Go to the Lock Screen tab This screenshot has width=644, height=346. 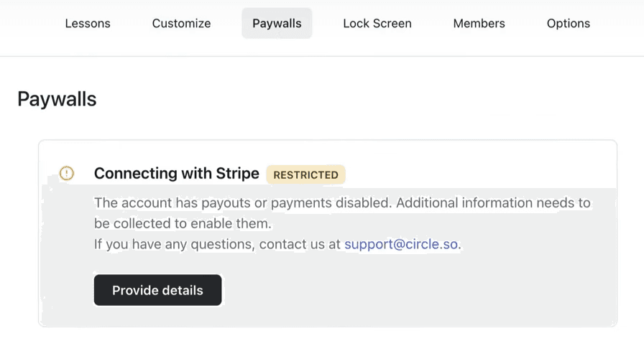pos(377,23)
